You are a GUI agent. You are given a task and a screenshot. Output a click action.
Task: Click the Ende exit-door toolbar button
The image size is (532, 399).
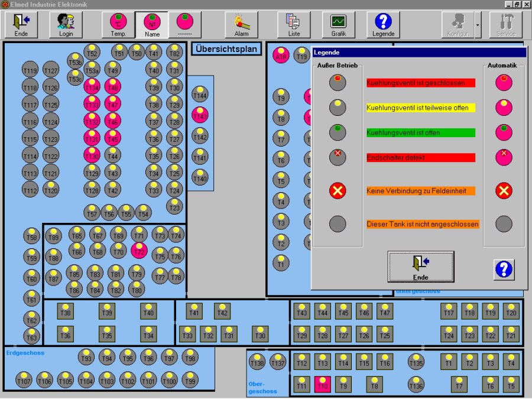(22, 24)
